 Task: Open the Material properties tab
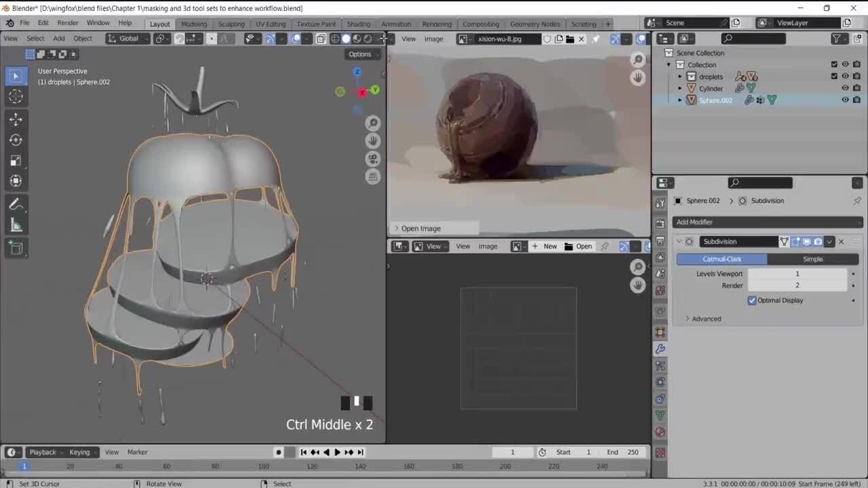660,432
